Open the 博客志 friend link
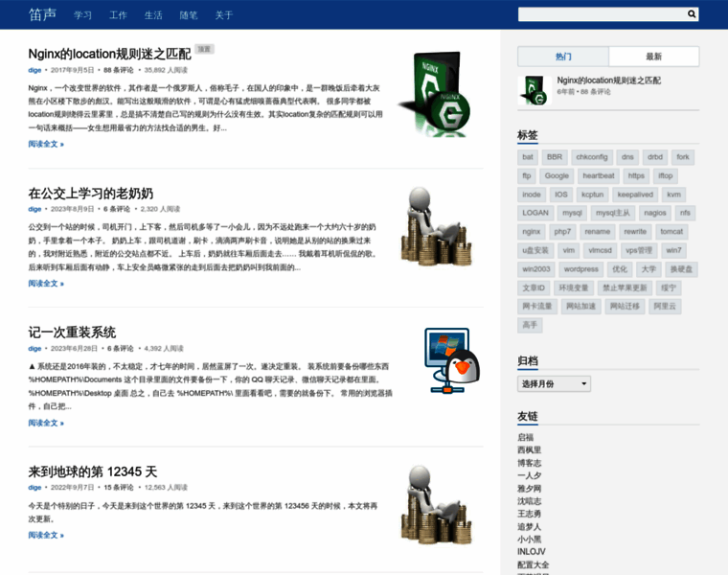This screenshot has width=728, height=575. click(530, 462)
